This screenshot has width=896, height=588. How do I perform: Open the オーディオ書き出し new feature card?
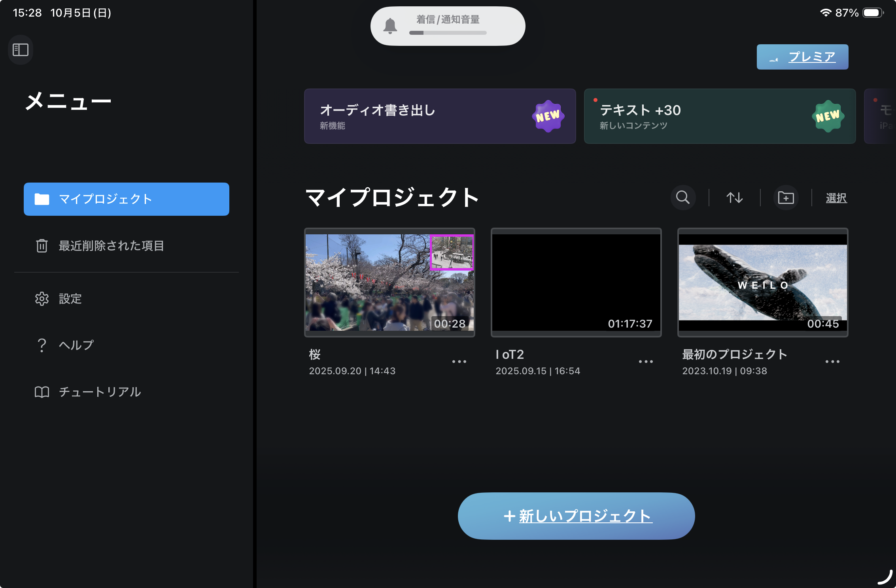440,116
